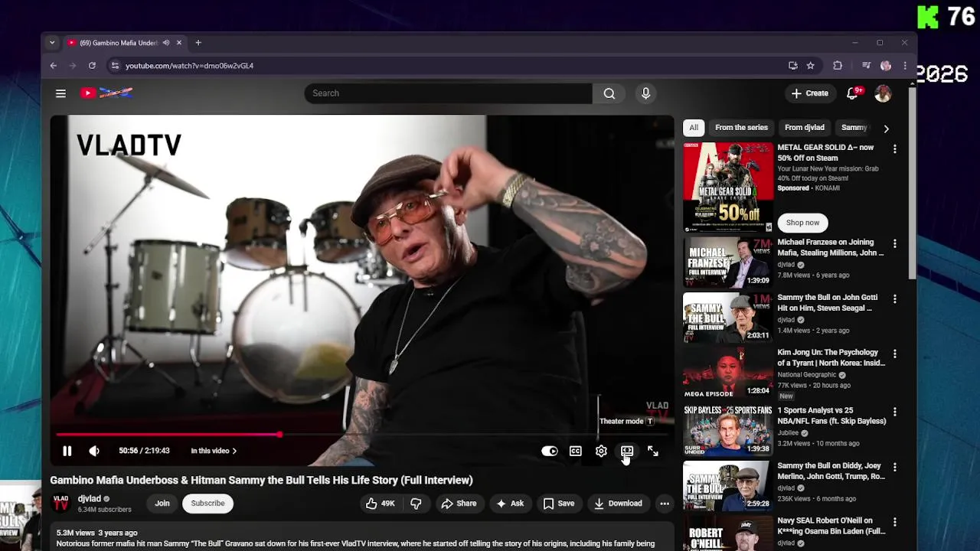
Task: Pause the video
Action: coord(67,451)
